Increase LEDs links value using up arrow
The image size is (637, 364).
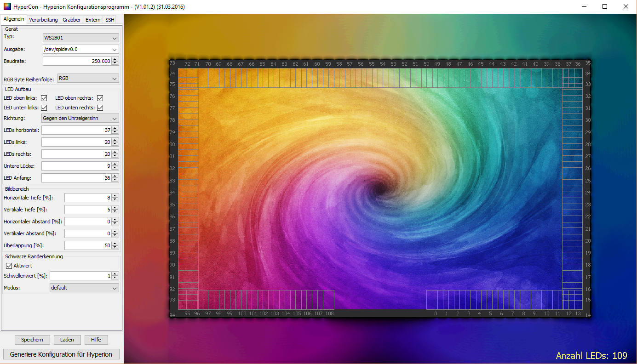click(x=115, y=140)
